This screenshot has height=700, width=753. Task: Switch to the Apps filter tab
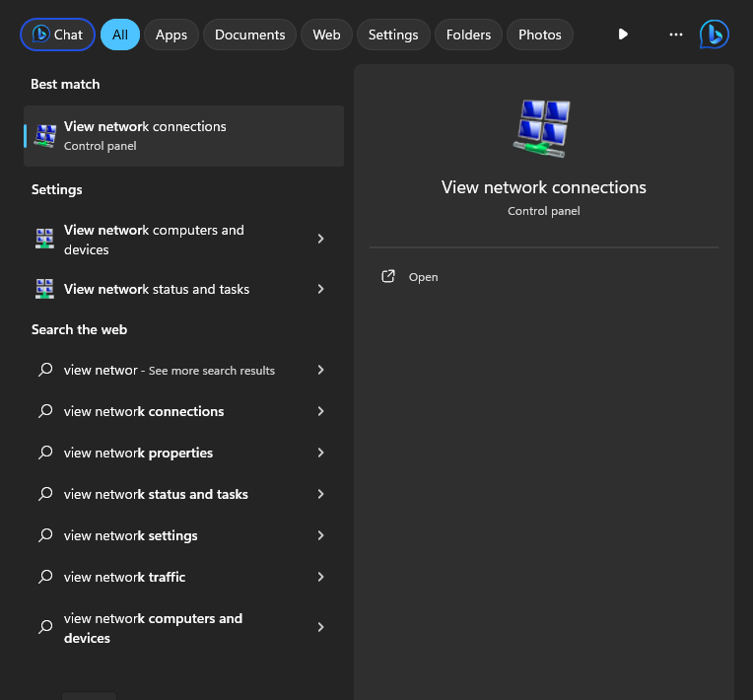[x=171, y=35]
